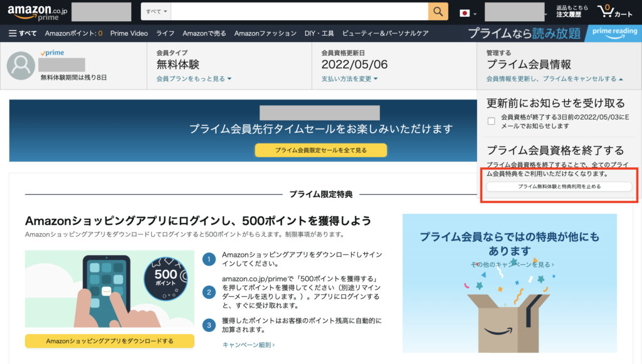The image size is (642, 364).
Task: Enable email reminder before renewal checkbox
Action: click(492, 121)
